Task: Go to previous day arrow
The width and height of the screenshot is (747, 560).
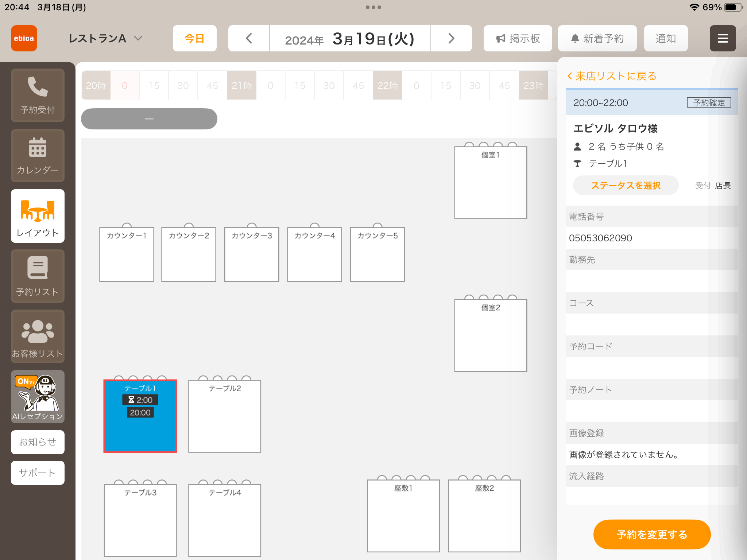Action: pyautogui.click(x=249, y=38)
